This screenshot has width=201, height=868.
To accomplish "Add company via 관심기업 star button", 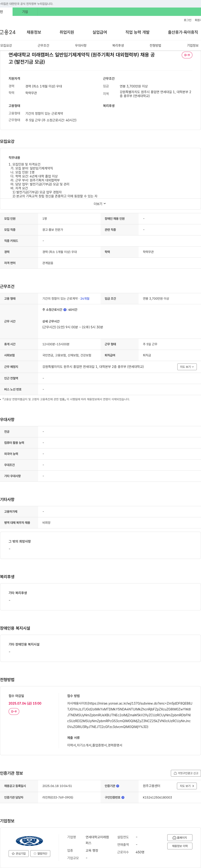I will tap(19, 853).
